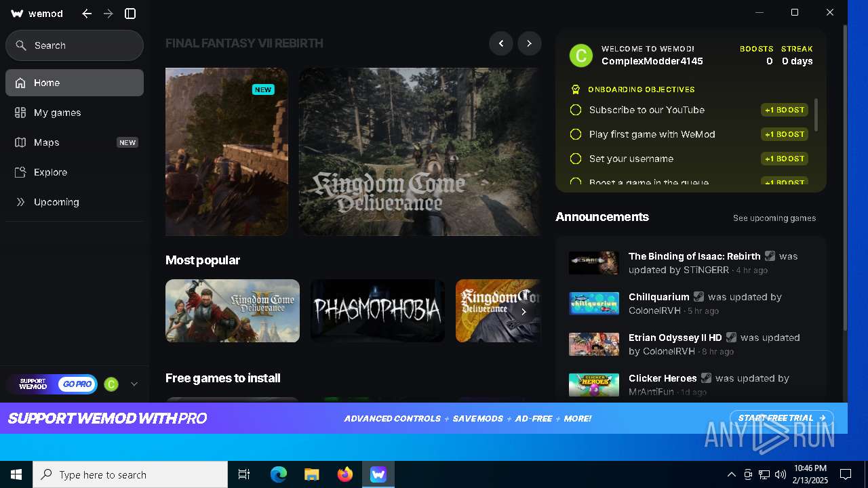Click the Onboarding Objectives medal icon
Image resolution: width=868 pixels, height=488 pixels.
pyautogui.click(x=576, y=89)
